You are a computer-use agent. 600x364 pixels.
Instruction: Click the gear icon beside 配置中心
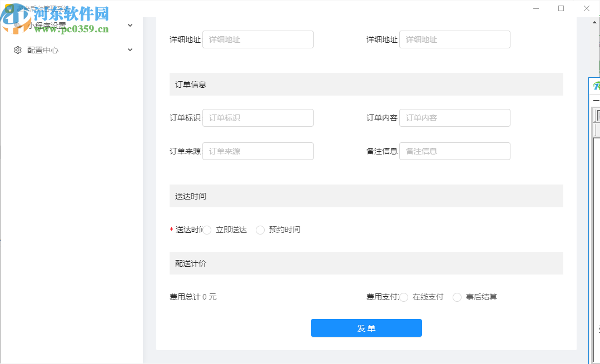tap(17, 49)
